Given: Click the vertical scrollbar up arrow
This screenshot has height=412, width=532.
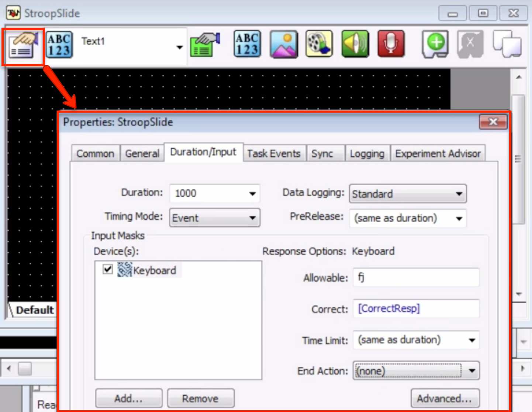Looking at the screenshot, I should [519, 77].
